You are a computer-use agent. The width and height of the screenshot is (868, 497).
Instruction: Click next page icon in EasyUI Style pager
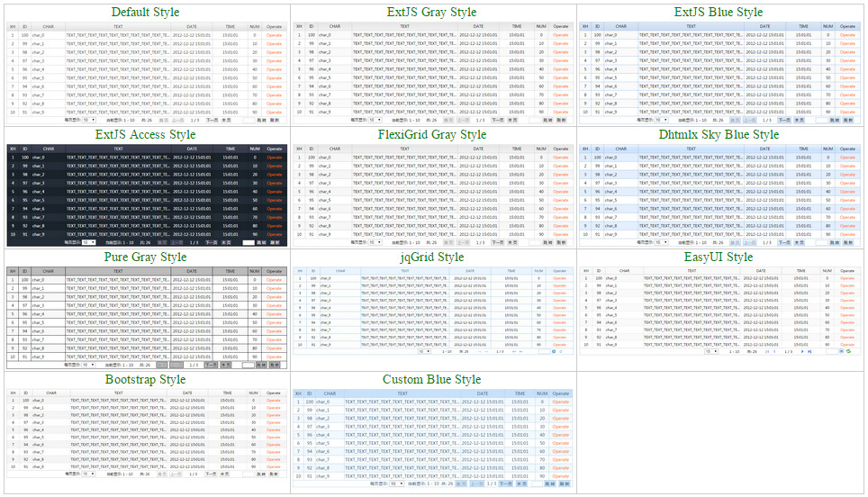[x=801, y=351]
